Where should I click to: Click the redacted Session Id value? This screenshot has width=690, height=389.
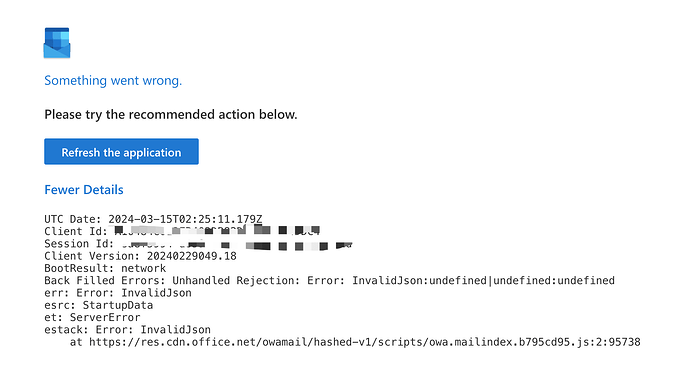click(237, 245)
